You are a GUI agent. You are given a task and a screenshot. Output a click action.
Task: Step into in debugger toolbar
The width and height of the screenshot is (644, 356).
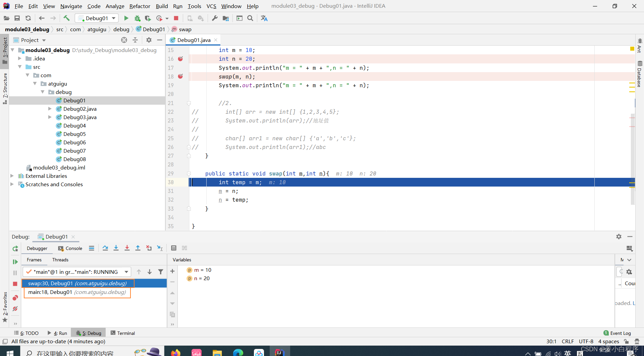pos(116,248)
